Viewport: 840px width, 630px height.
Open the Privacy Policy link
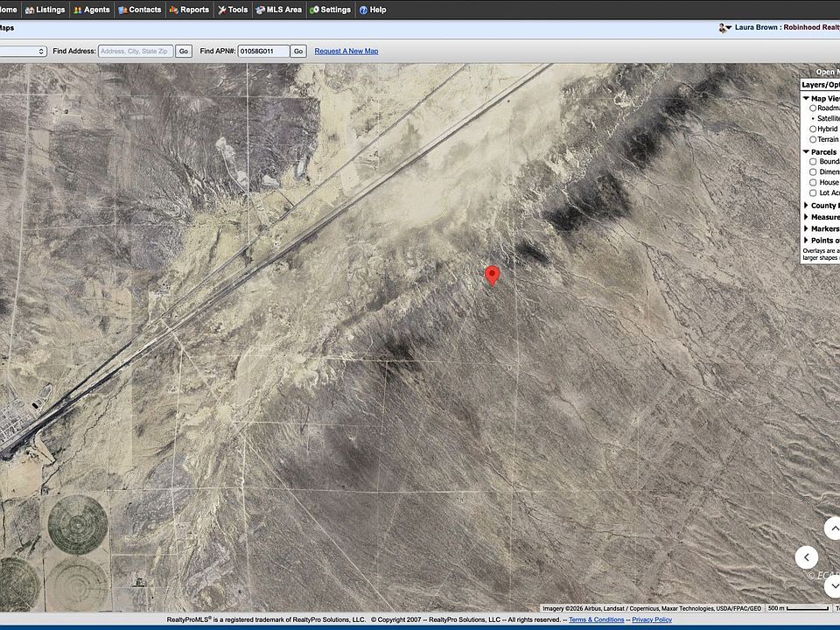coord(652,619)
